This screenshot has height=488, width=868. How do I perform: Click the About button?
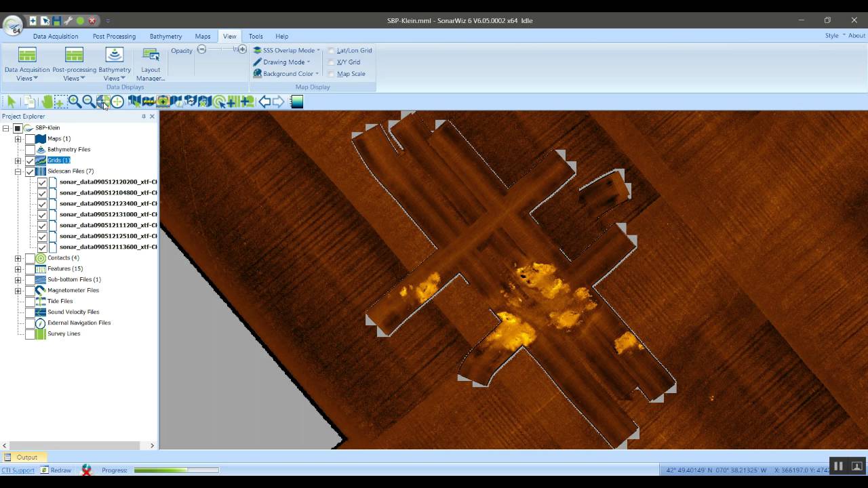tap(856, 36)
